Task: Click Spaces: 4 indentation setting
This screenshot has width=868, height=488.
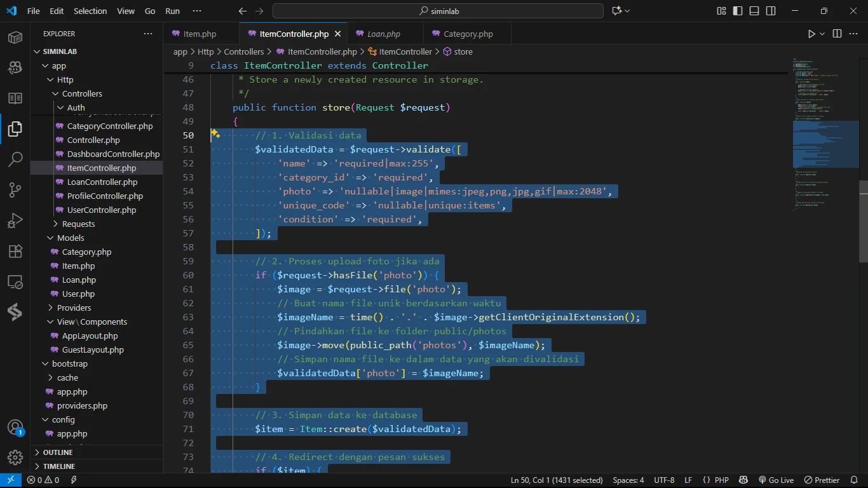Action: (x=628, y=480)
